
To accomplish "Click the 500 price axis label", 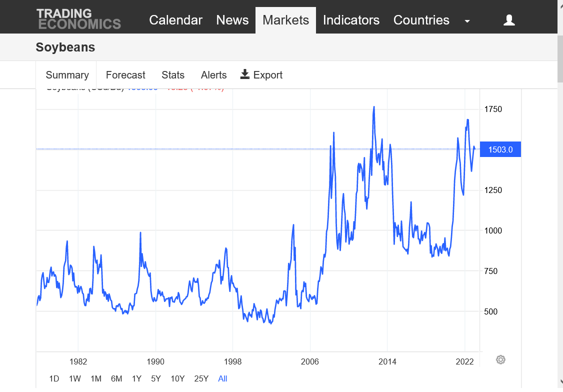I will click(490, 311).
